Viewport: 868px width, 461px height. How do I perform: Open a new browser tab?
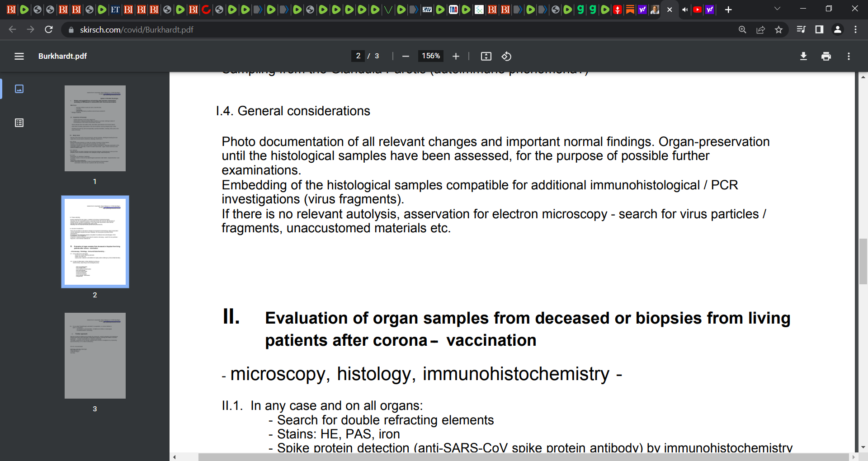point(728,9)
